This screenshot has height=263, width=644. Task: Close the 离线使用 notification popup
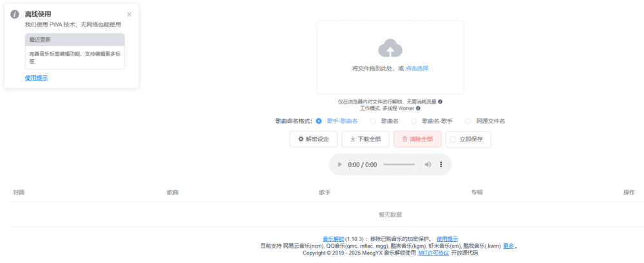click(x=129, y=14)
